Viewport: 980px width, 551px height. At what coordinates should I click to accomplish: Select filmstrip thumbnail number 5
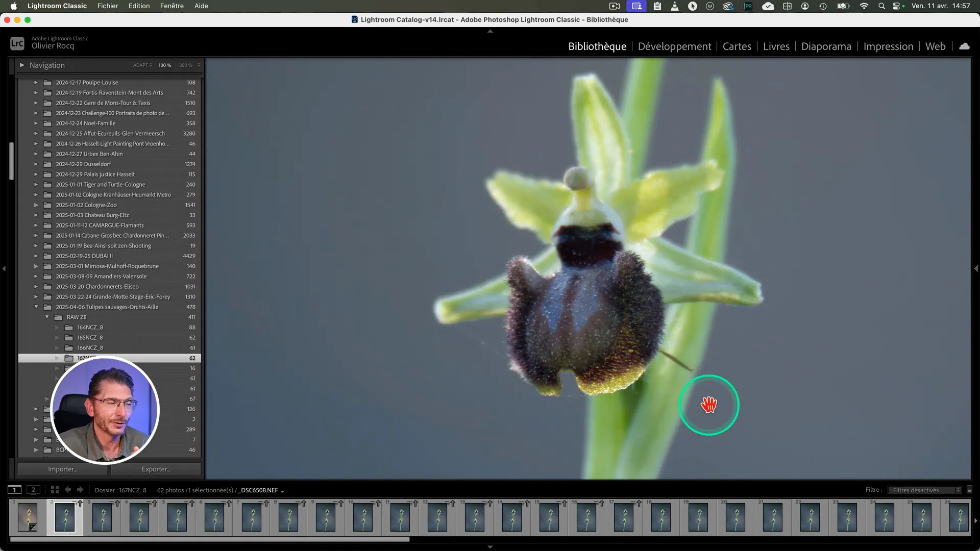pos(177,517)
